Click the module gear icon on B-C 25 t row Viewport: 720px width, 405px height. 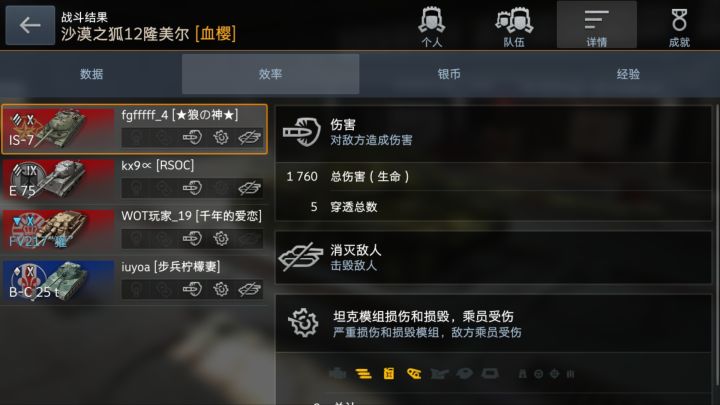pyautogui.click(x=221, y=289)
